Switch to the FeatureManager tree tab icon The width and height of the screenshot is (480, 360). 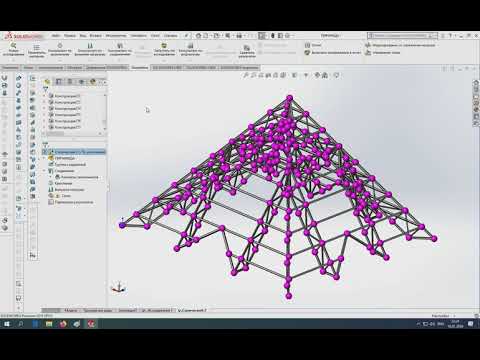click(x=47, y=82)
